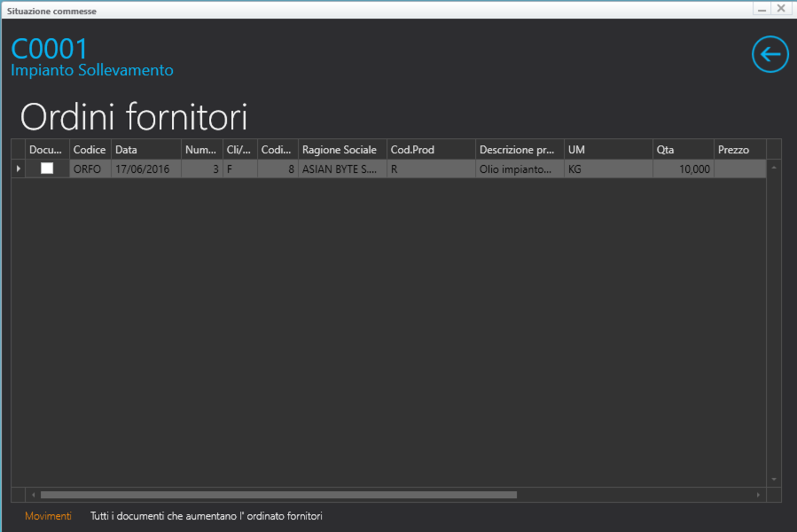797x532 pixels.
Task: Click the Prezzo column header
Action: coord(738,150)
